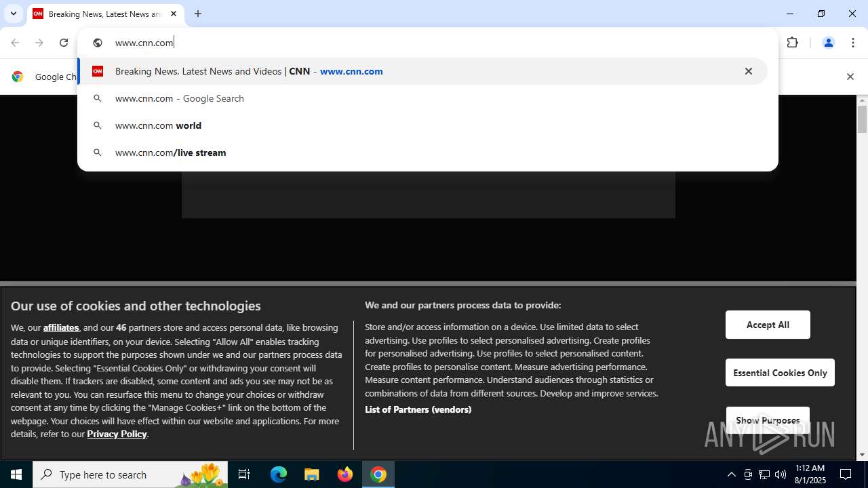Open the Windows Start menu
This screenshot has height=488, width=868.
(16, 474)
